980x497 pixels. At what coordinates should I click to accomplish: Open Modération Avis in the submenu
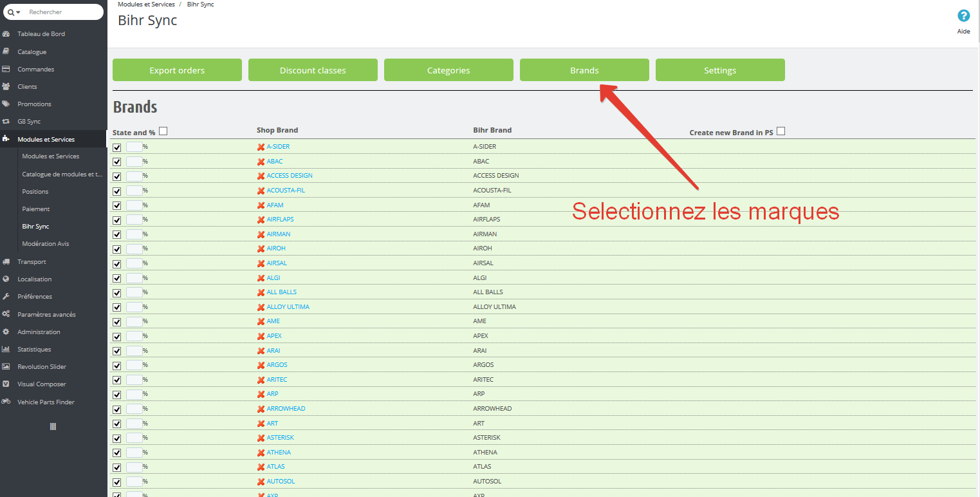(46, 243)
